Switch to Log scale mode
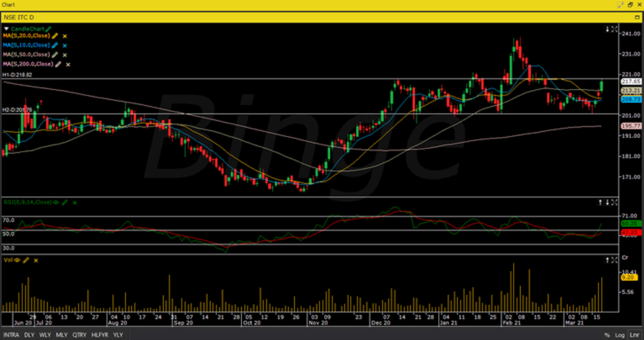 620,335
